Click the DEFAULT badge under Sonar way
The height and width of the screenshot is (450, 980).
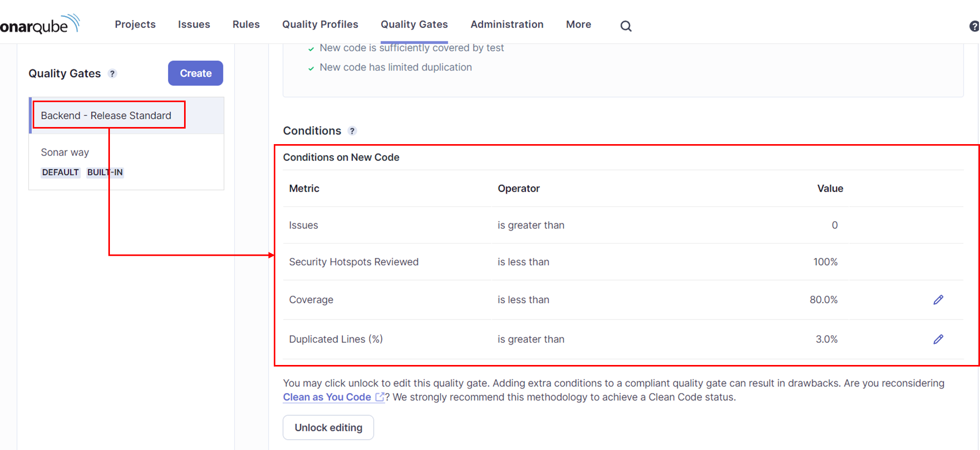[x=60, y=172]
